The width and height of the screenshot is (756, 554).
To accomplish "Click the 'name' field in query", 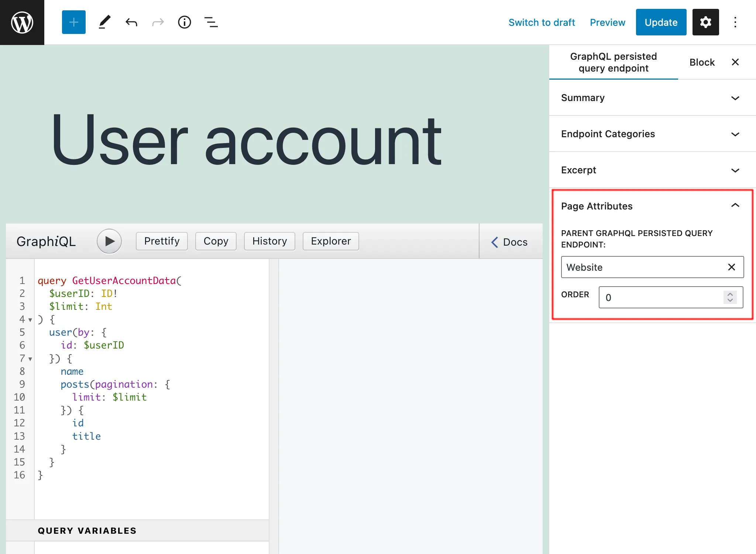I will [72, 371].
